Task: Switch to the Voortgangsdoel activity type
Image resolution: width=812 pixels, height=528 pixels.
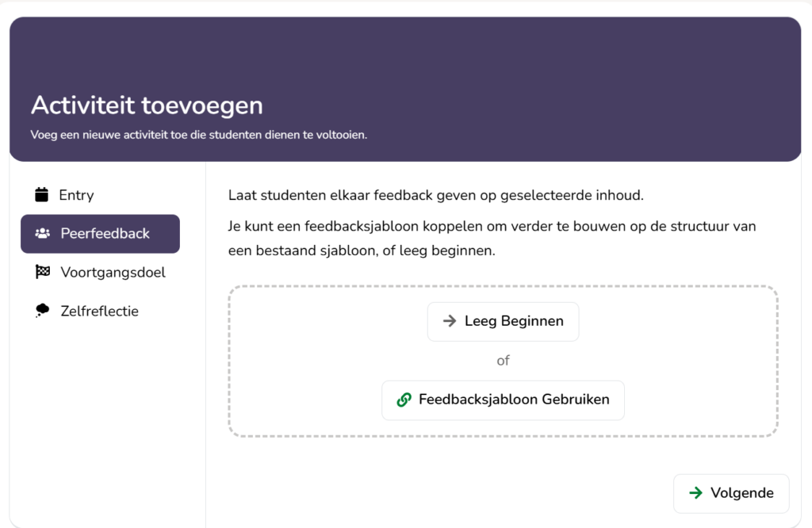Action: click(100, 272)
